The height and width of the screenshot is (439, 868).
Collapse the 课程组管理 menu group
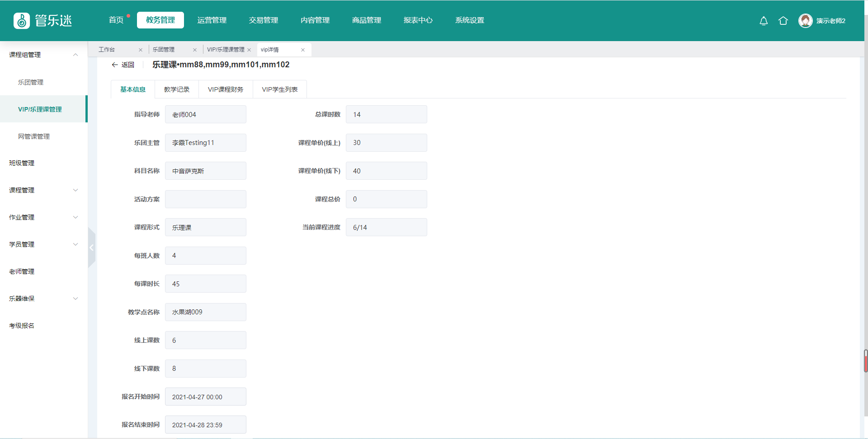pyautogui.click(x=75, y=55)
